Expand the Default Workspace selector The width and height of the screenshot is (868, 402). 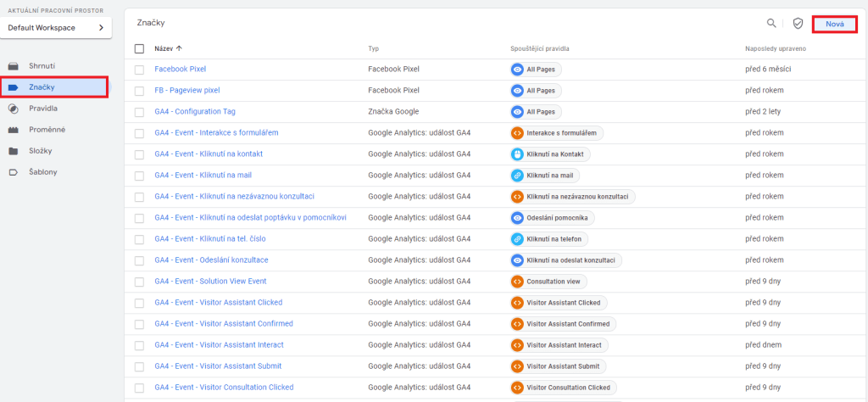56,28
